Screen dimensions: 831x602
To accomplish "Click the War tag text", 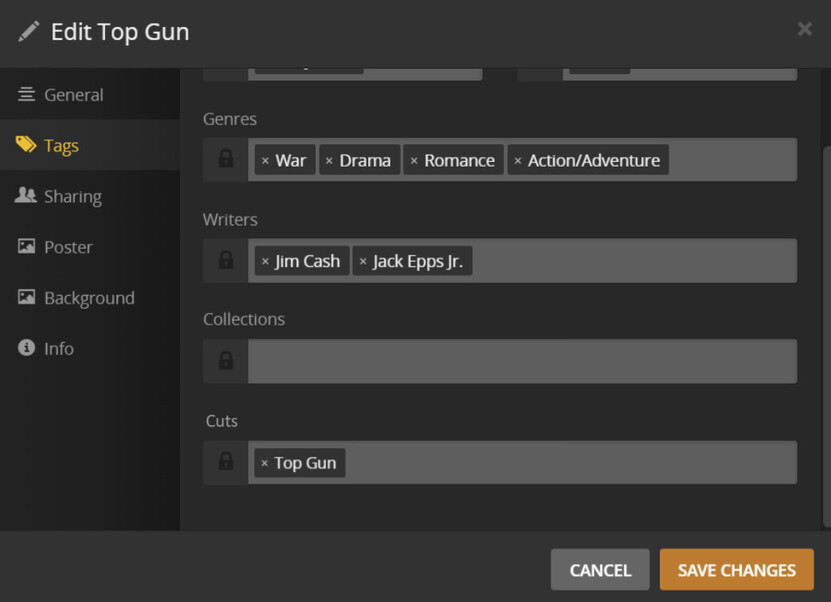I will 290,161.
